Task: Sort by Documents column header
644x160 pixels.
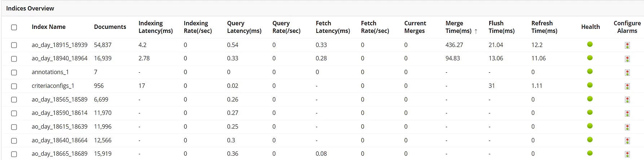Action: pos(110,27)
